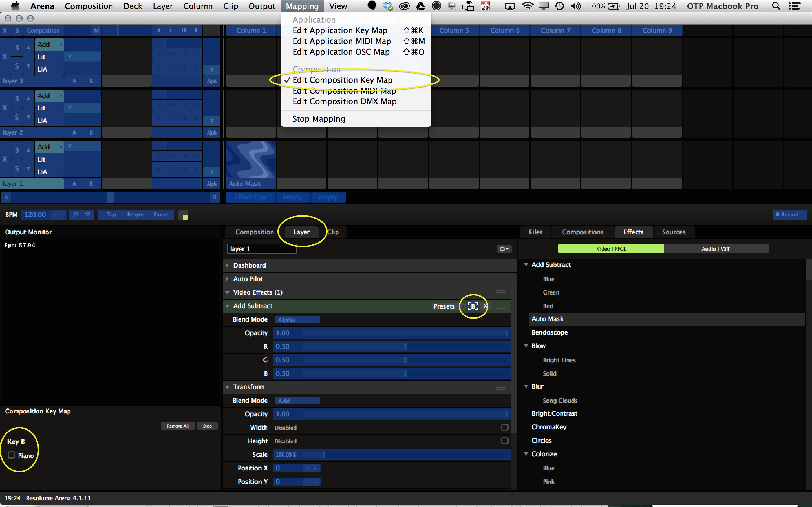This screenshot has height=507, width=812.
Task: Switch to the Sources tab
Action: click(673, 232)
